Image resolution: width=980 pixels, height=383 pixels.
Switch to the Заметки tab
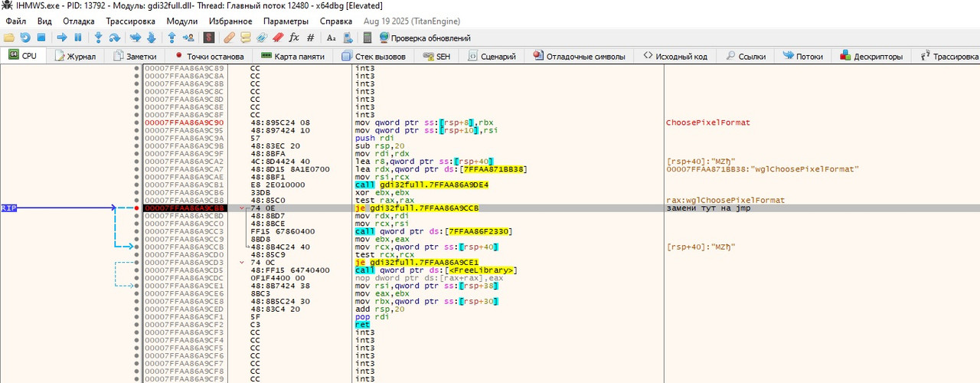pyautogui.click(x=135, y=57)
